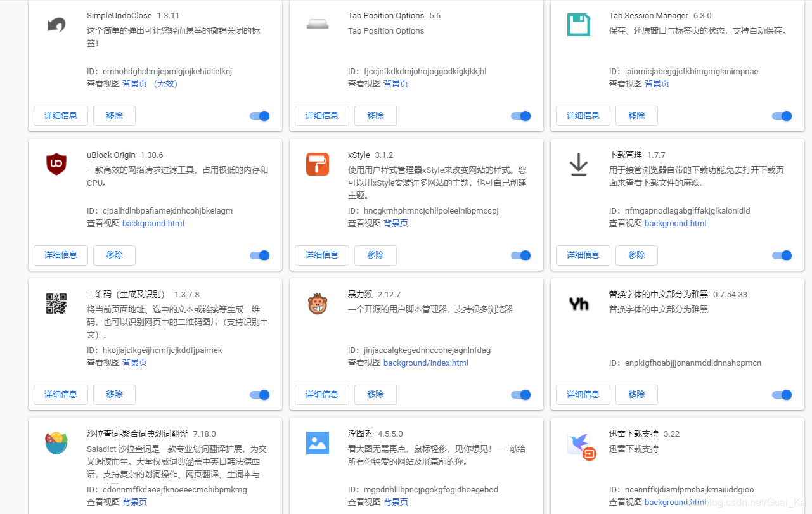Click the xStyle 3.1.2 title text
Image resolution: width=812 pixels, height=514 pixels.
(x=371, y=155)
